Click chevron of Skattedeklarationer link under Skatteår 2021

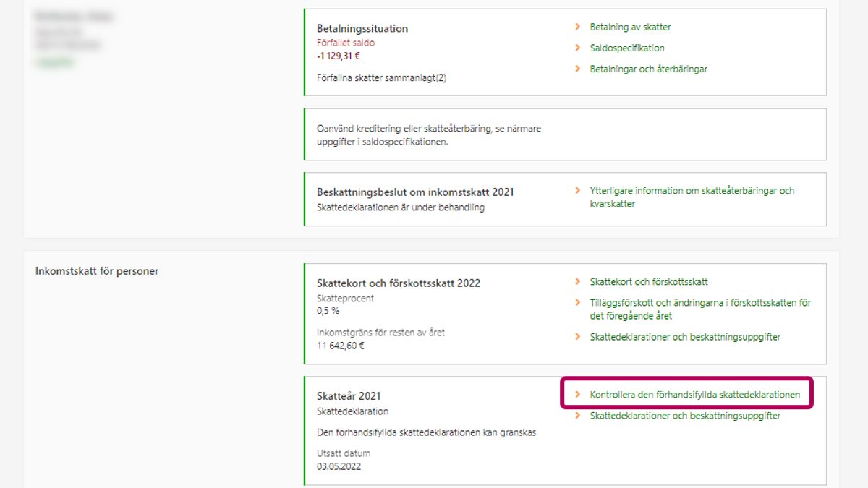coord(577,416)
